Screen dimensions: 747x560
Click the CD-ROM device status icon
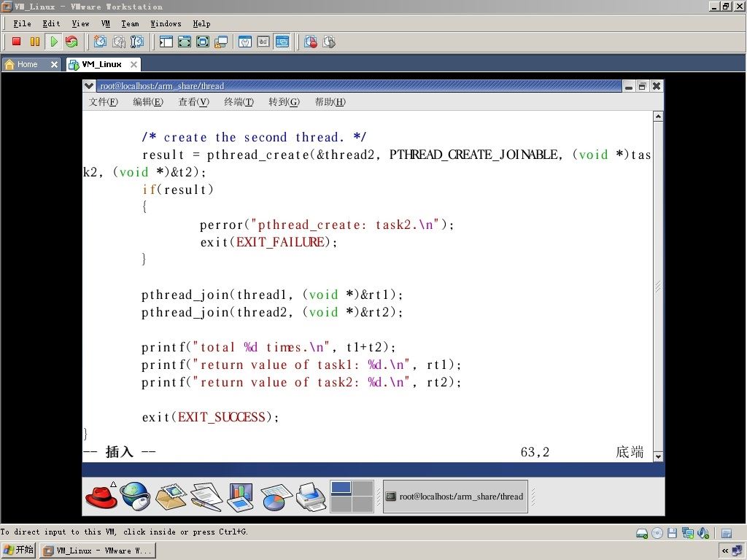(x=657, y=533)
